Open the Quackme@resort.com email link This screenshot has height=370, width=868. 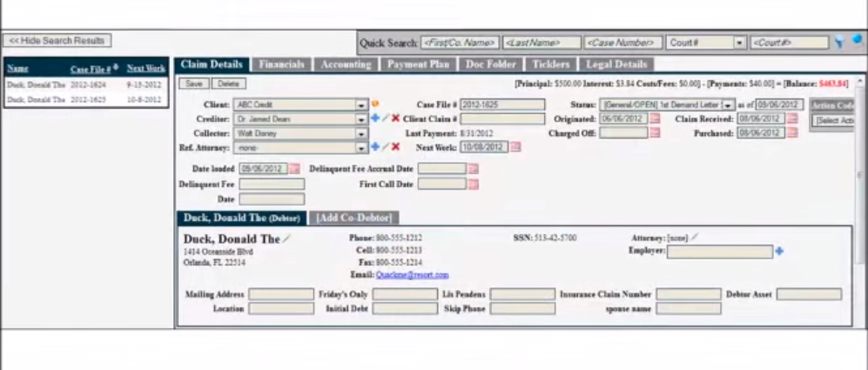coord(413,275)
